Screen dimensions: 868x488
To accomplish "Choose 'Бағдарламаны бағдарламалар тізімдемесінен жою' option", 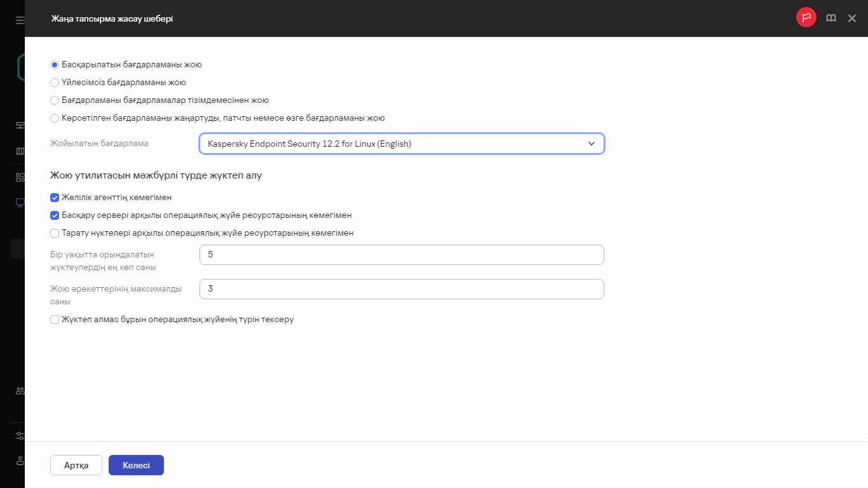I will coord(55,100).
